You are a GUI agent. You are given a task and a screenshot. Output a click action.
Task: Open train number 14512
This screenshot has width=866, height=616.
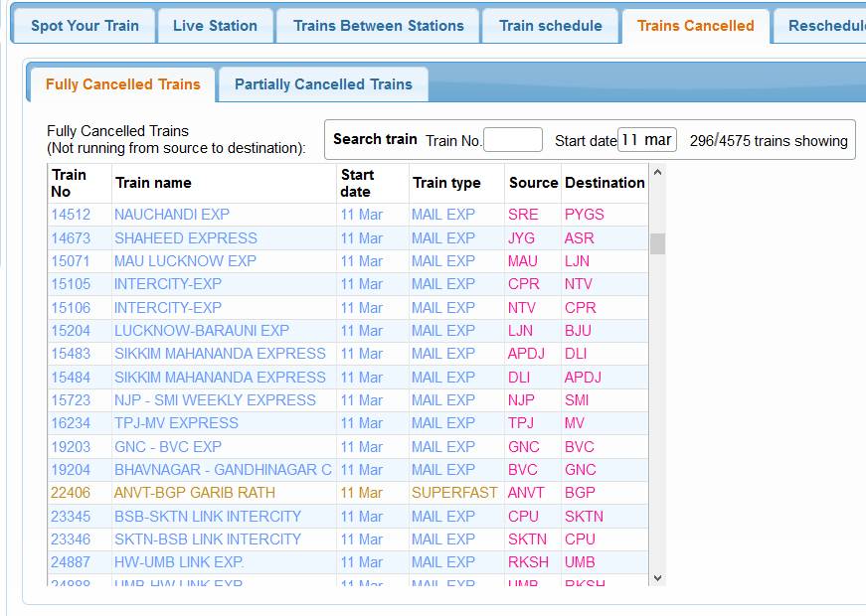tap(71, 215)
